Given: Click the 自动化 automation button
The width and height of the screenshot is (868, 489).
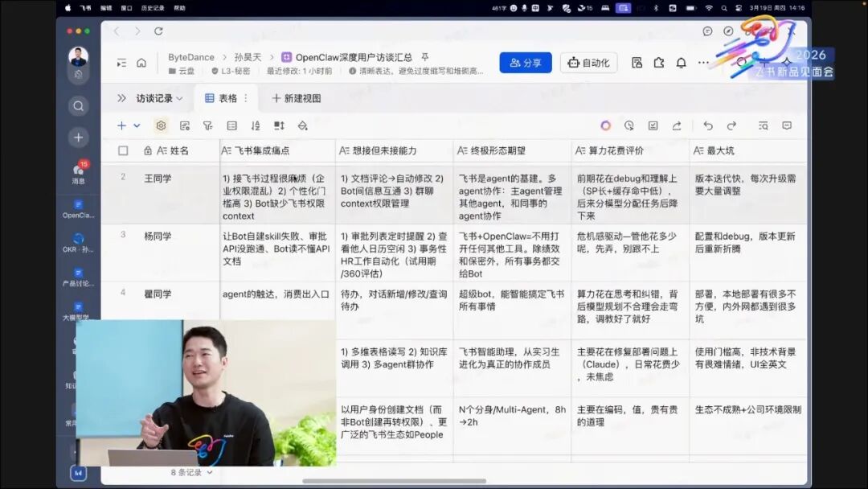Looking at the screenshot, I should click(588, 63).
